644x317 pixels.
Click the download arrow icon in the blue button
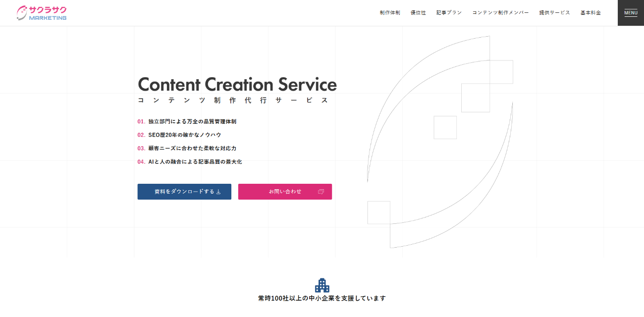click(x=218, y=192)
